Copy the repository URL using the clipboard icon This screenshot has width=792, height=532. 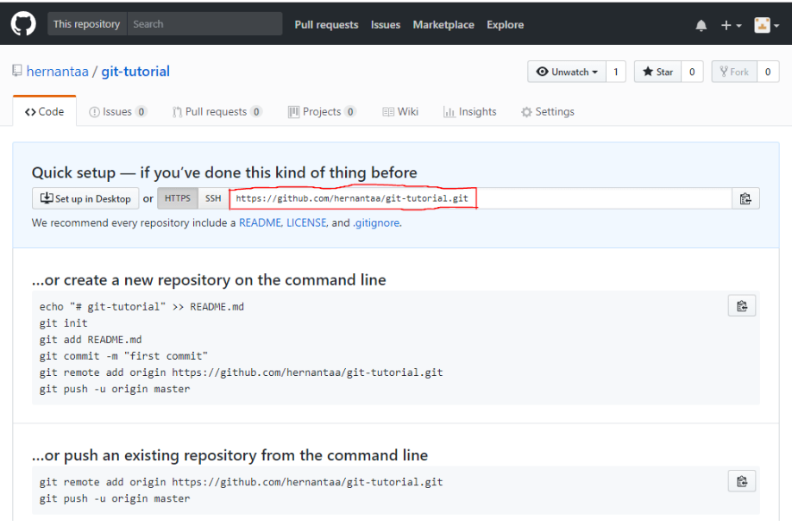pos(745,197)
